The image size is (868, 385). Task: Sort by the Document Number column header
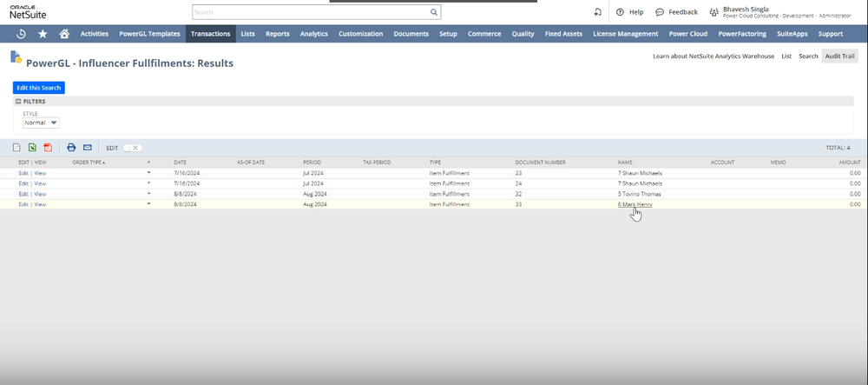[x=540, y=163]
